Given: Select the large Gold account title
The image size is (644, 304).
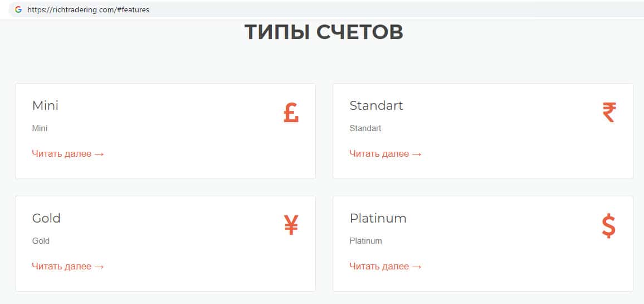Looking at the screenshot, I should [x=46, y=218].
